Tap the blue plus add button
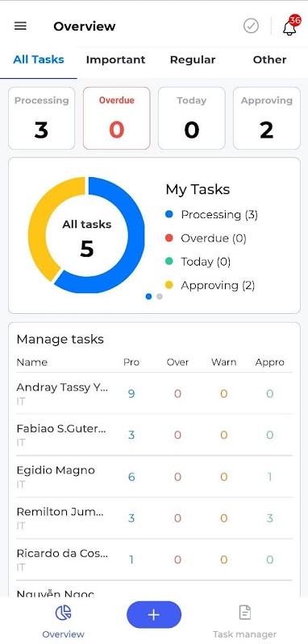The image size is (308, 644). 154,615
